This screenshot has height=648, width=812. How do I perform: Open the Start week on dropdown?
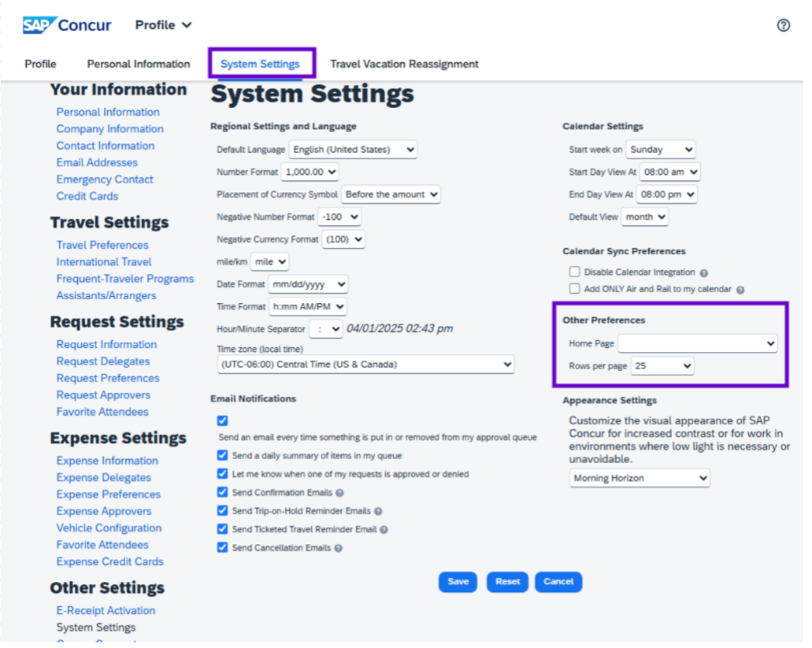pyautogui.click(x=660, y=150)
